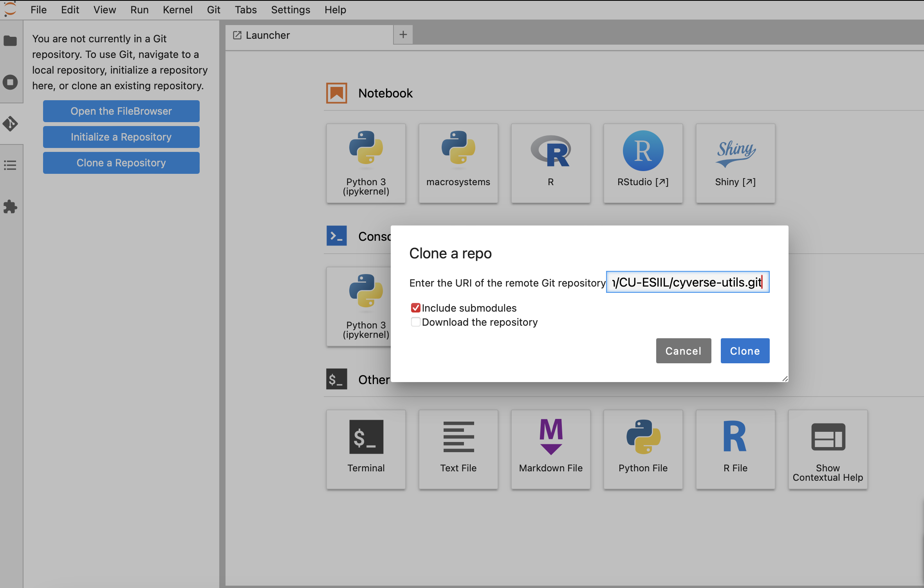Screen dimensions: 924x588
Task: Open the Git menu
Action: [x=213, y=10]
